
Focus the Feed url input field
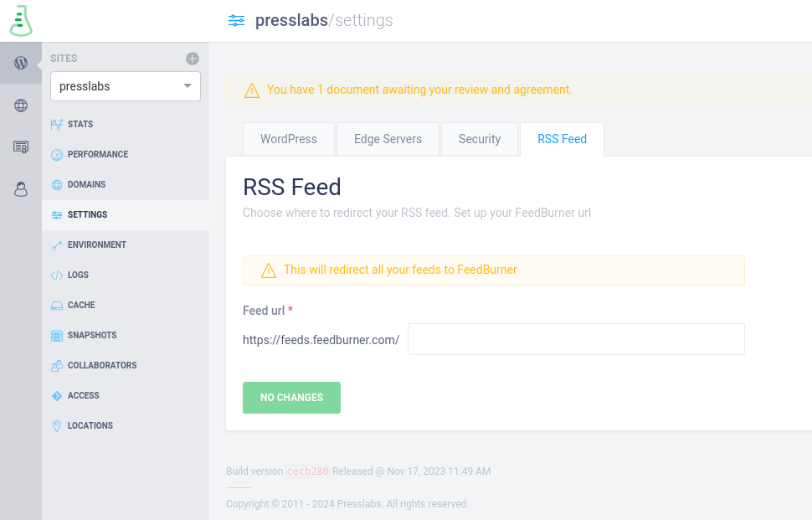click(x=577, y=339)
